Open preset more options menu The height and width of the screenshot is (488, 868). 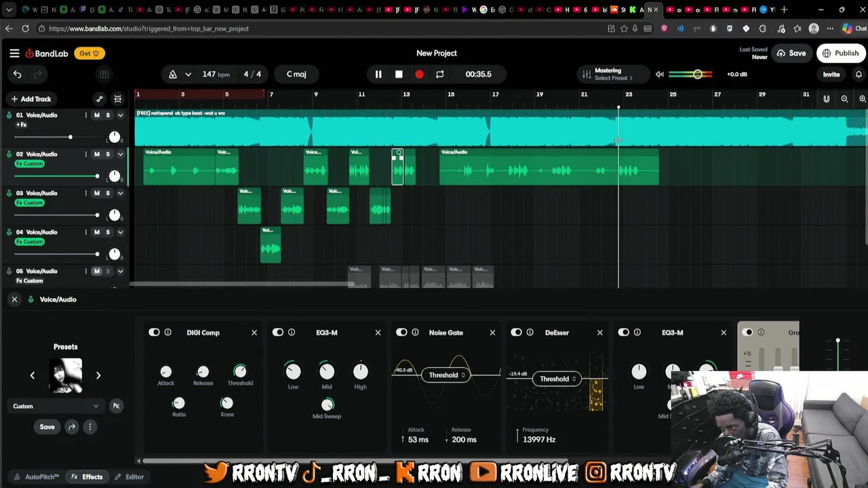[x=90, y=427]
